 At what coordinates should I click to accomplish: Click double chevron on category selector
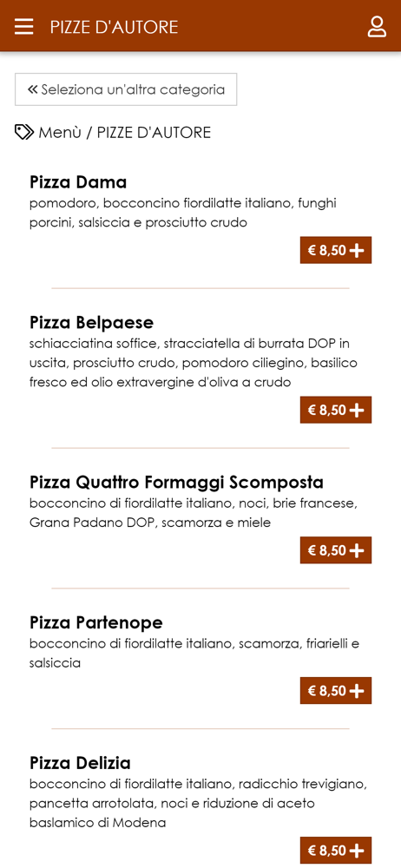[x=33, y=89]
